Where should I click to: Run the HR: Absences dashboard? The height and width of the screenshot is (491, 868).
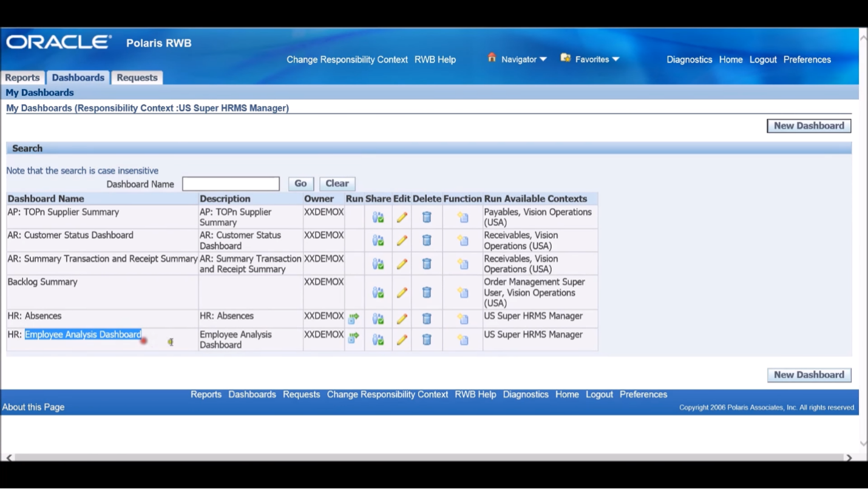tap(353, 317)
